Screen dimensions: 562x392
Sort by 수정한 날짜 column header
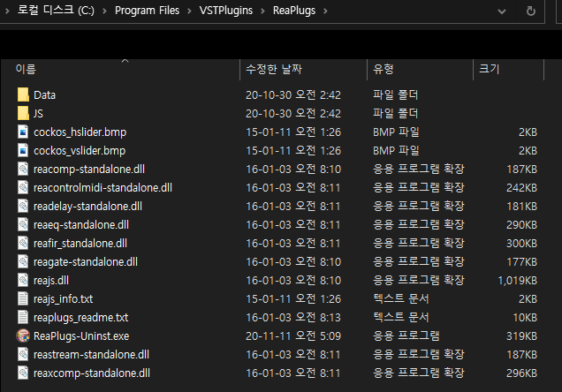tap(274, 69)
